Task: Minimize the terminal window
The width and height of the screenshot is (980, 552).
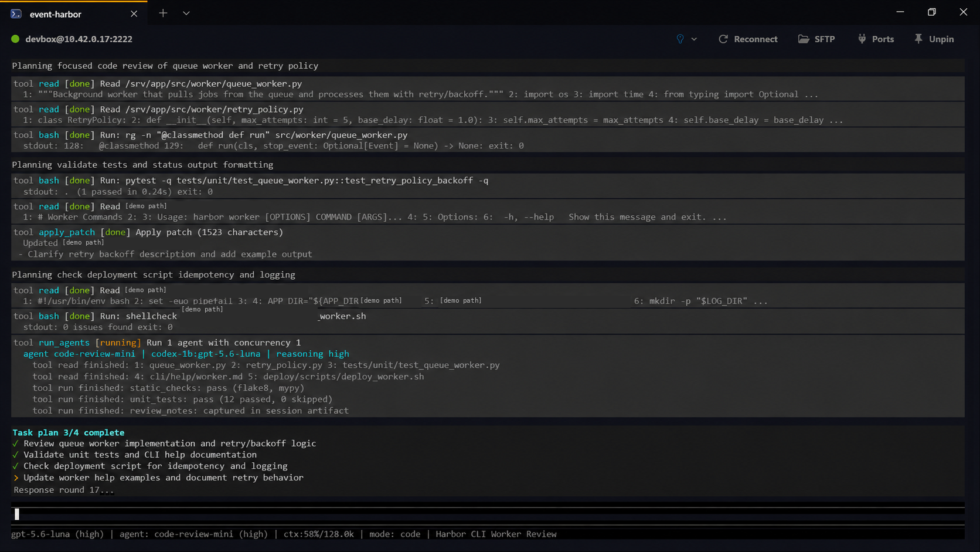Action: pyautogui.click(x=900, y=12)
